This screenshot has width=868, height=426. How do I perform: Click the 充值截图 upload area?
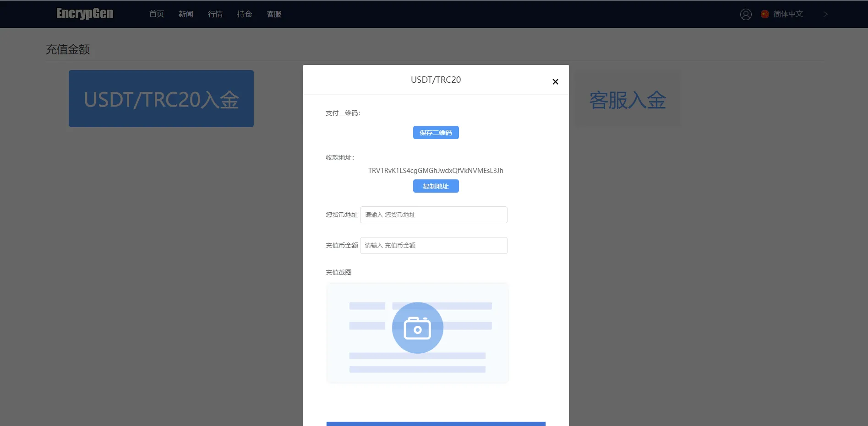pos(417,333)
